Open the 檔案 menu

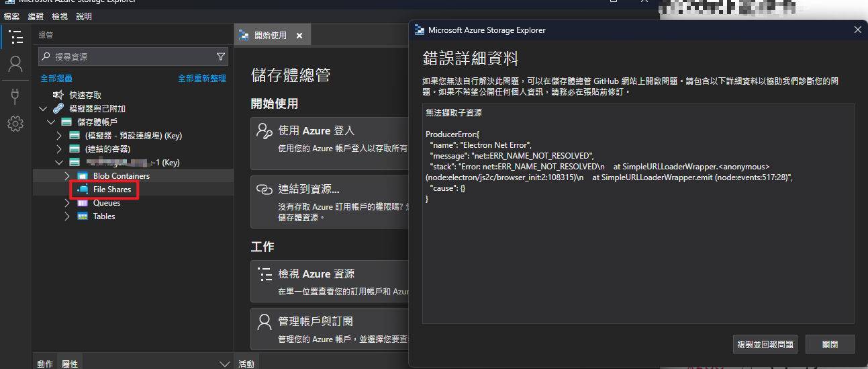pos(11,16)
